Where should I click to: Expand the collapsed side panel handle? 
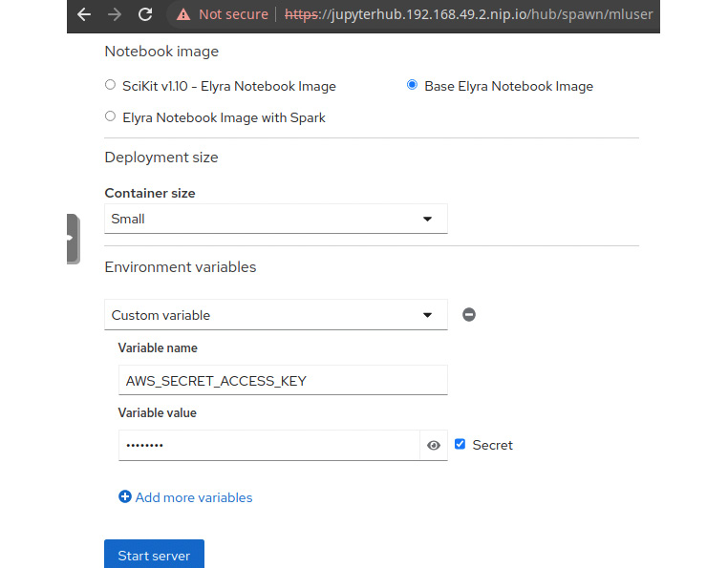pyautogui.click(x=73, y=239)
